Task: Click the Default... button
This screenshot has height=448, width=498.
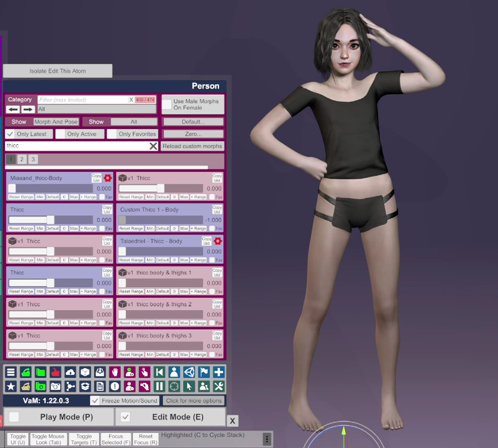Action: [x=193, y=121]
